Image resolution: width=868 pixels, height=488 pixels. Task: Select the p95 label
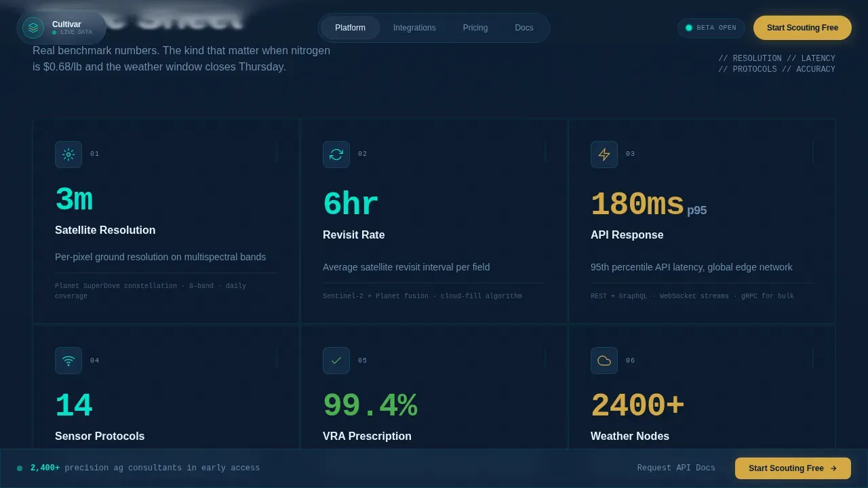[x=696, y=211]
